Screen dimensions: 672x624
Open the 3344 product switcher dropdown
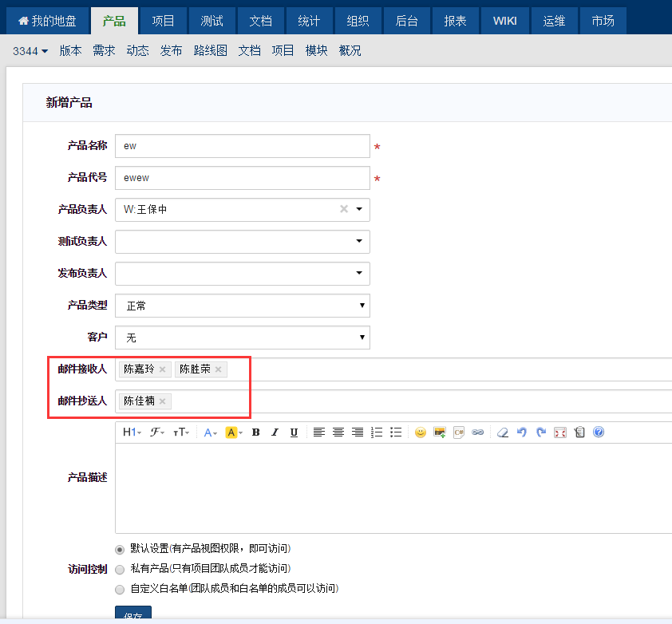[30, 51]
